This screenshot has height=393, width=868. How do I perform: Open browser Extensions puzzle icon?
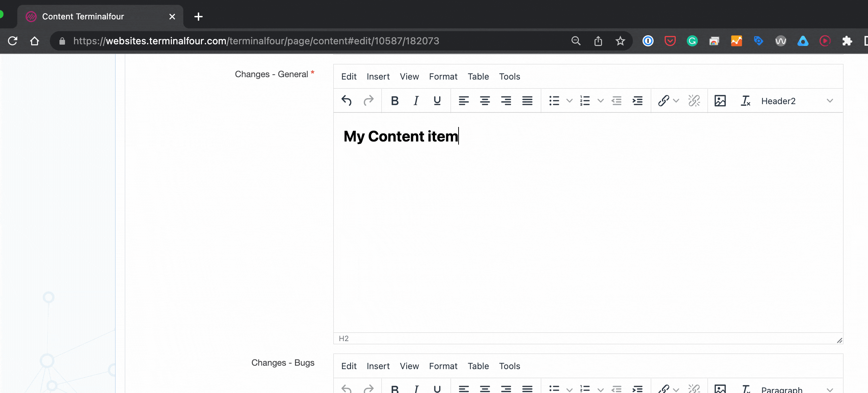[x=847, y=41]
